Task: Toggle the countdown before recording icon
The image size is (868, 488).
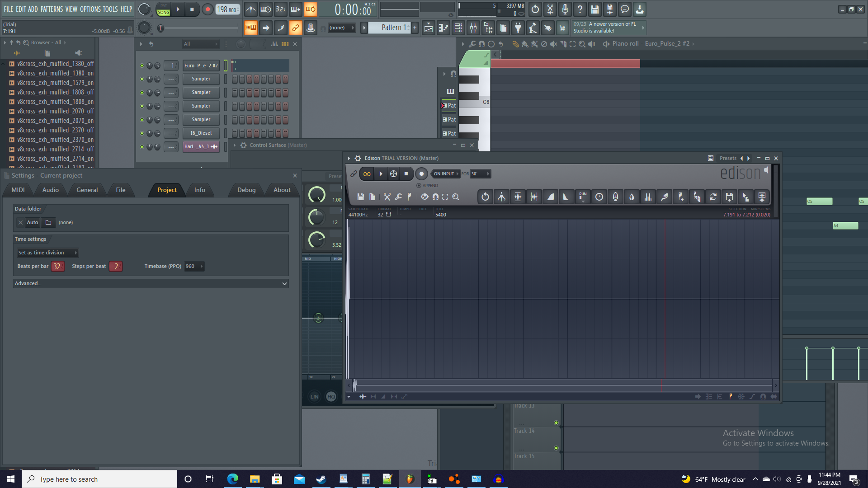Action: (281, 9)
